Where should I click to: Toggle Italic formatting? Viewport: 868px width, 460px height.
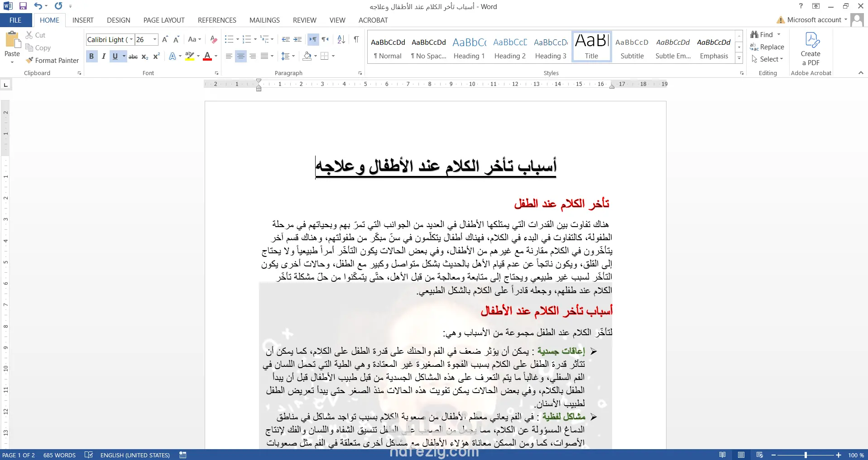coord(104,57)
